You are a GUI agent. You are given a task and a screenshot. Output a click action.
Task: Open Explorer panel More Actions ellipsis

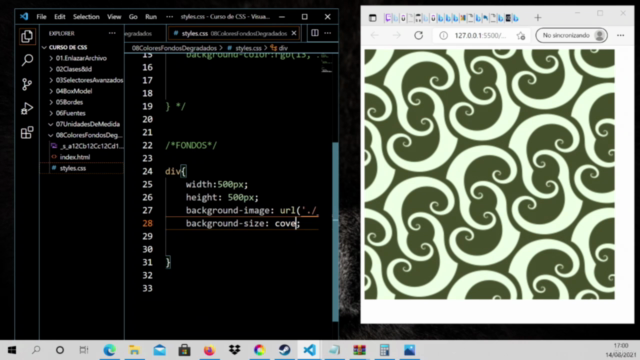pos(112,33)
